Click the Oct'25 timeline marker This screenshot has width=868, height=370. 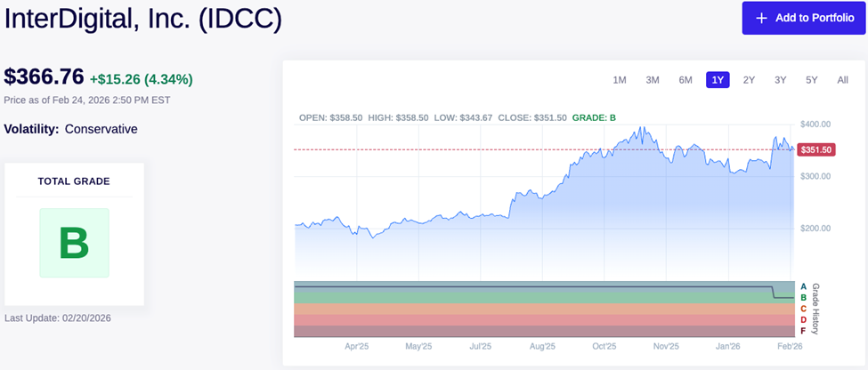coord(604,346)
